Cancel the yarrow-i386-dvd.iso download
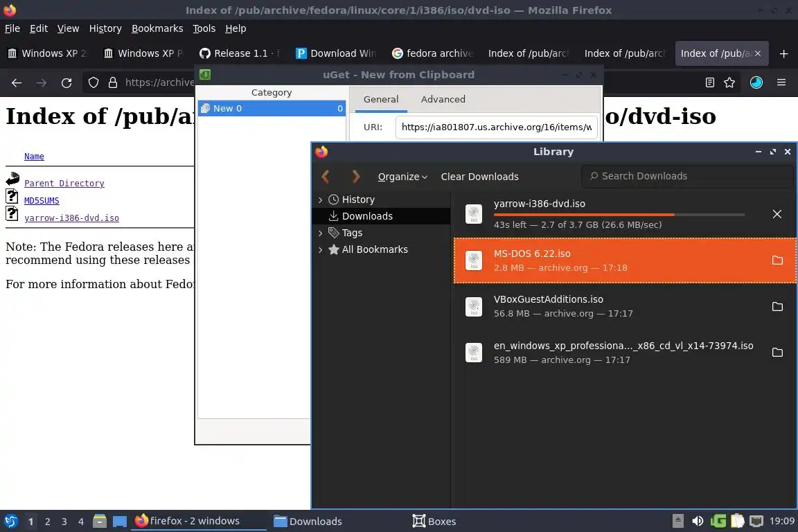 (x=777, y=214)
